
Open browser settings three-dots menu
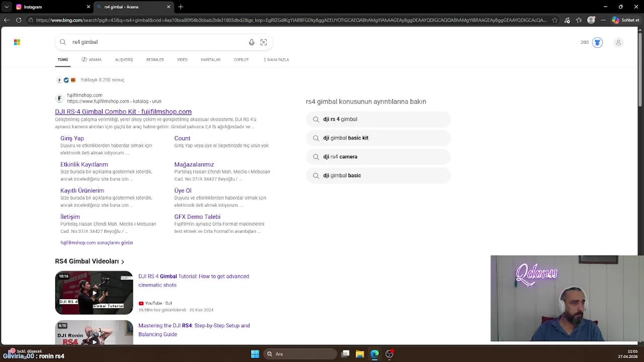[x=603, y=20]
